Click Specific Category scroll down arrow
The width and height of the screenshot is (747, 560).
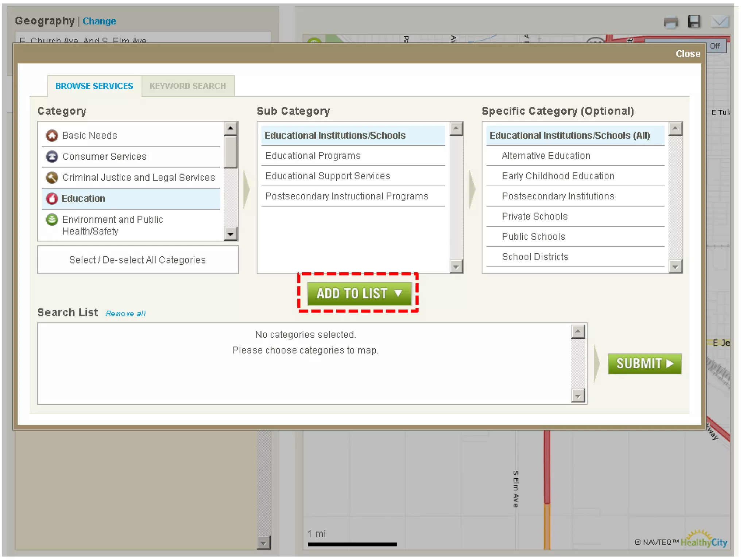(676, 267)
